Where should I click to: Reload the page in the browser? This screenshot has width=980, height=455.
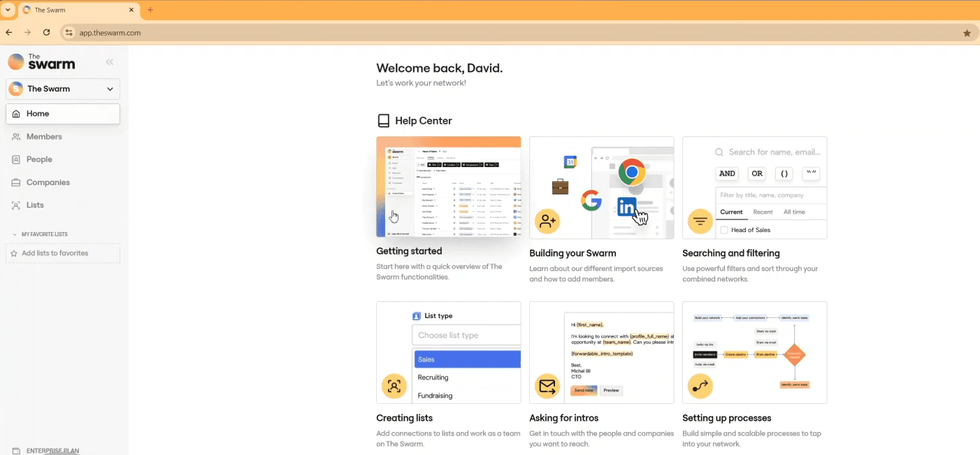[46, 33]
